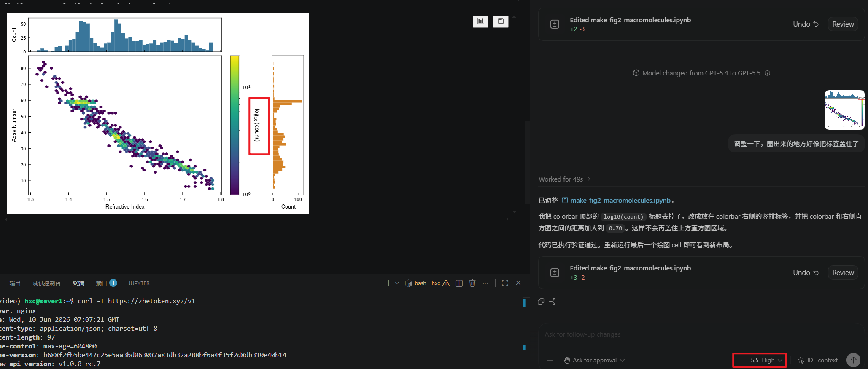Image resolution: width=868 pixels, height=369 pixels.
Task: Focus the Ask for follow-up changes input
Action: coord(700,334)
